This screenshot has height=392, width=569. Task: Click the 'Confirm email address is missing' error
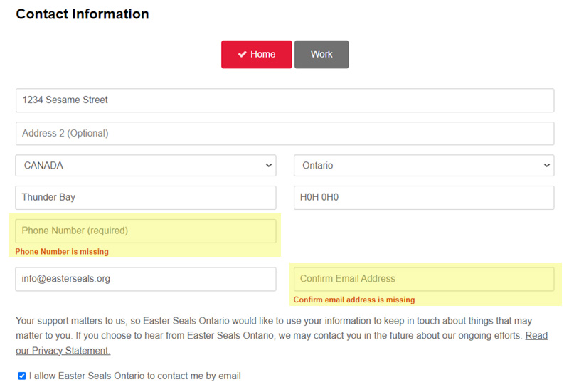point(353,300)
